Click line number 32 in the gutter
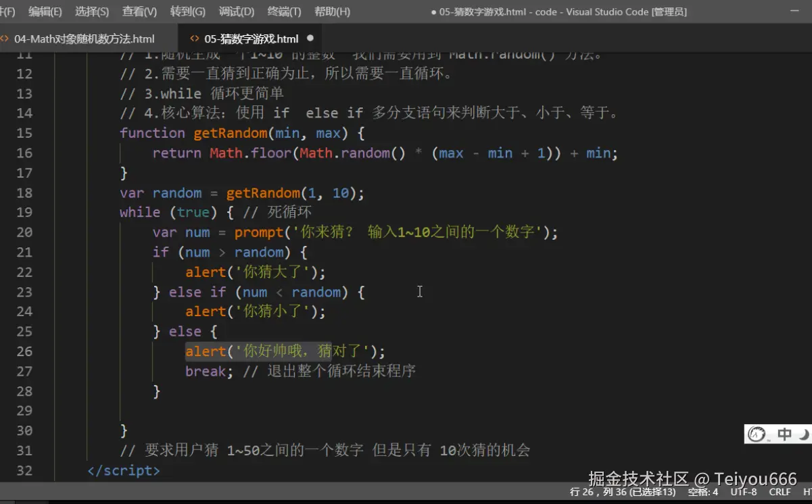This screenshot has height=504, width=812. pyautogui.click(x=24, y=470)
